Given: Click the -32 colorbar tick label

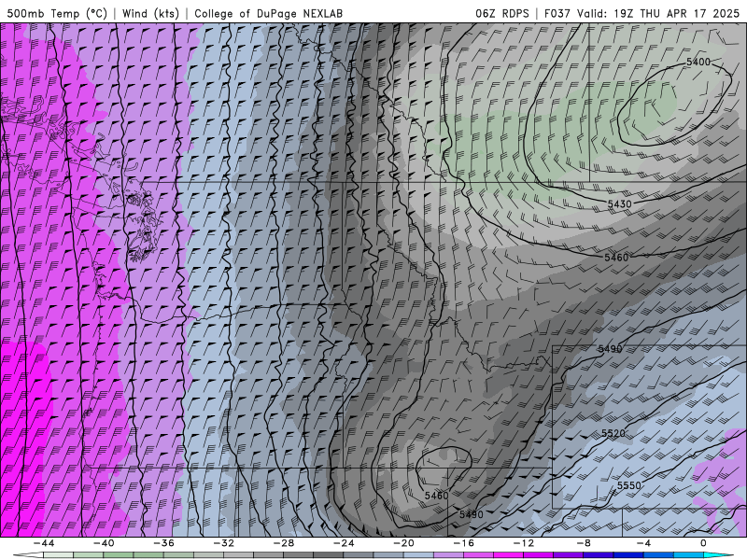Looking at the screenshot, I should point(223,543).
